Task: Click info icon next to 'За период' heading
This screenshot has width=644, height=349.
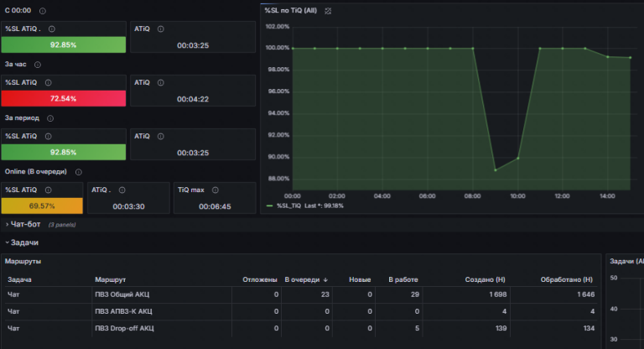Action: coord(50,118)
